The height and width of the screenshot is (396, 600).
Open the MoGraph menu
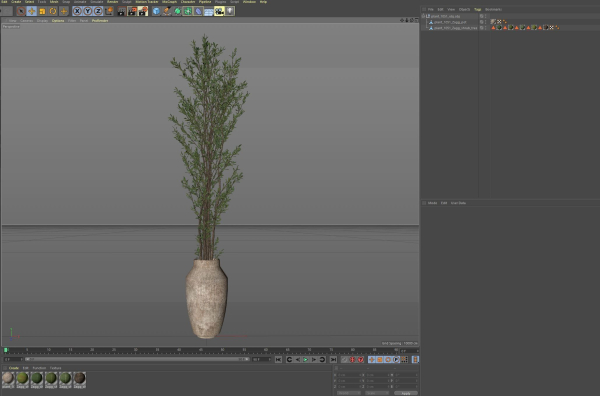click(x=169, y=2)
